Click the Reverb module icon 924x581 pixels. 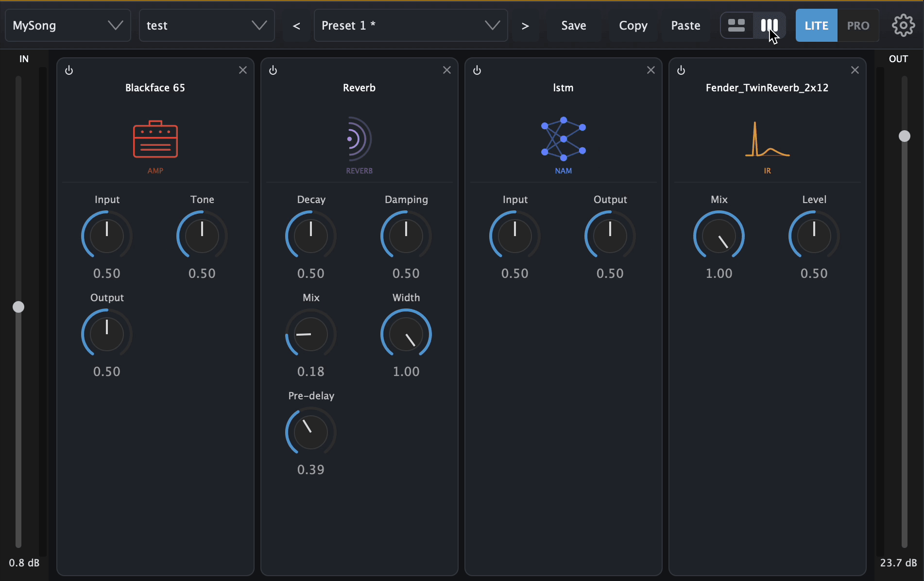pos(359,139)
